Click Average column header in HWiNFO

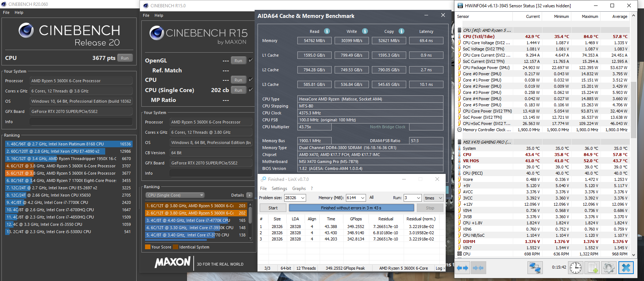[615, 16]
